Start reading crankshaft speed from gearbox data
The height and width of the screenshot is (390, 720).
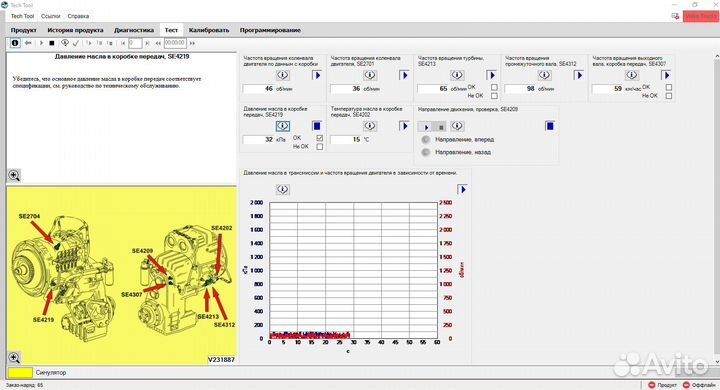coord(317,75)
